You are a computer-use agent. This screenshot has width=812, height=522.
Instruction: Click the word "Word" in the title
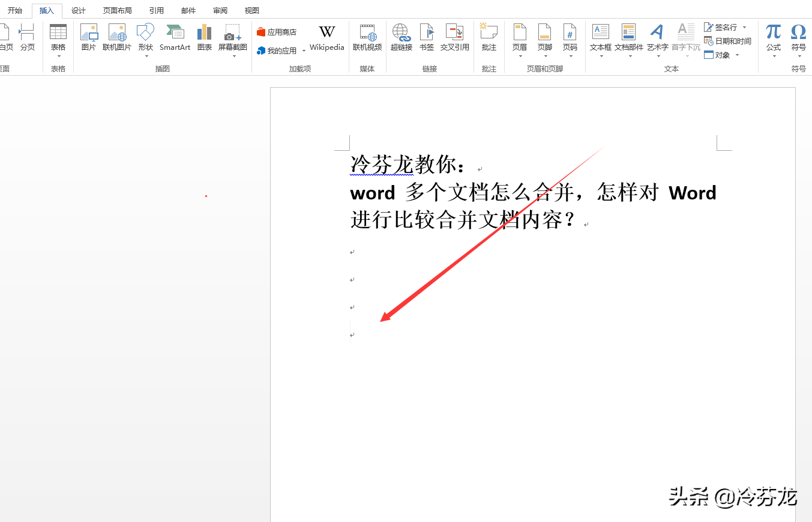click(692, 193)
